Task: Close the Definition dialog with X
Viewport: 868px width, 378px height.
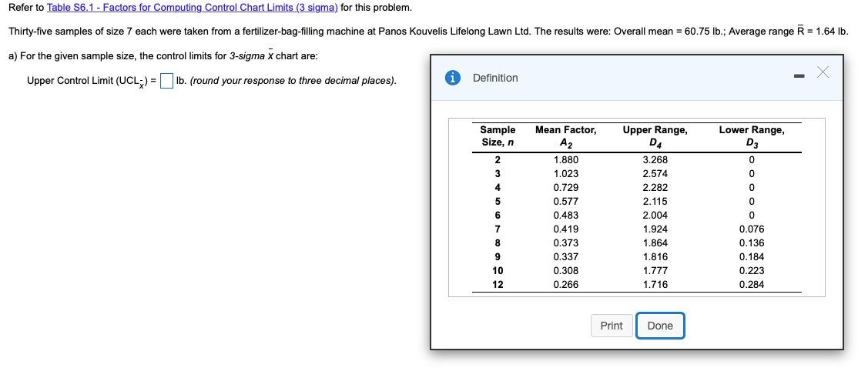Action: point(823,72)
